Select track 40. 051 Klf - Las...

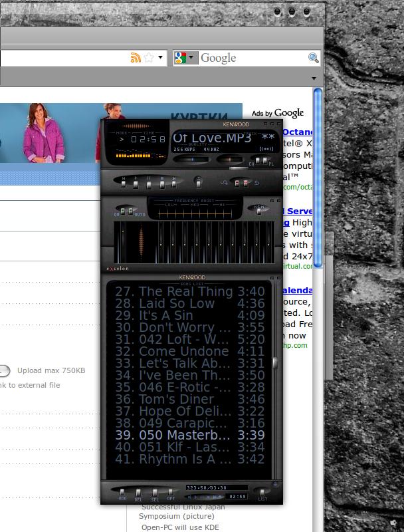pos(190,447)
